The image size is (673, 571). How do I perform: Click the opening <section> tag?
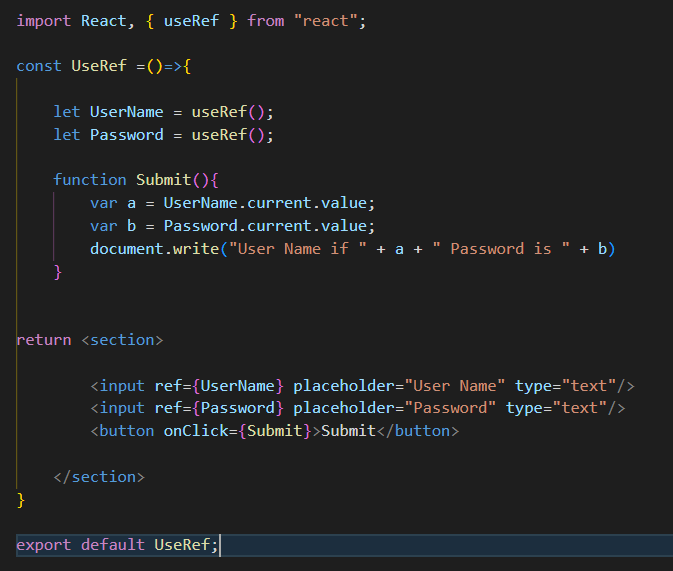[122, 340]
